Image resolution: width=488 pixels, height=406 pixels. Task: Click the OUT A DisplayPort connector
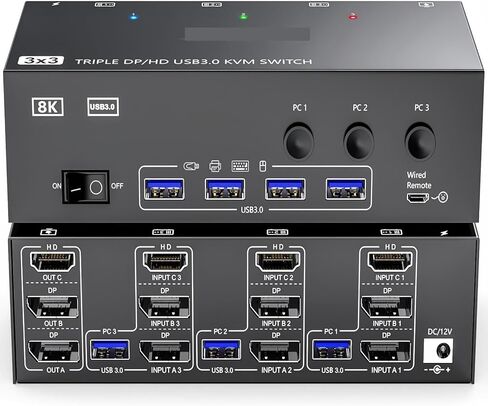click(x=53, y=352)
